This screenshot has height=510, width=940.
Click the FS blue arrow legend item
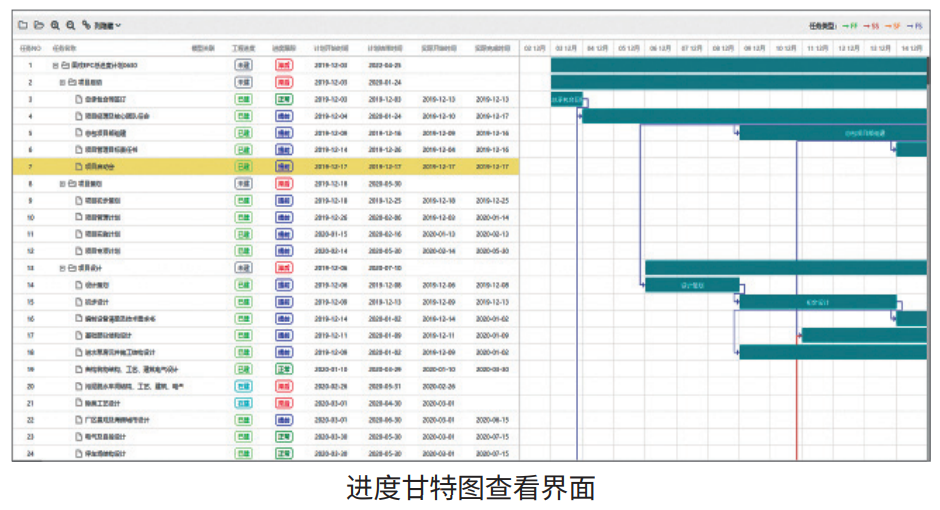coord(914,26)
